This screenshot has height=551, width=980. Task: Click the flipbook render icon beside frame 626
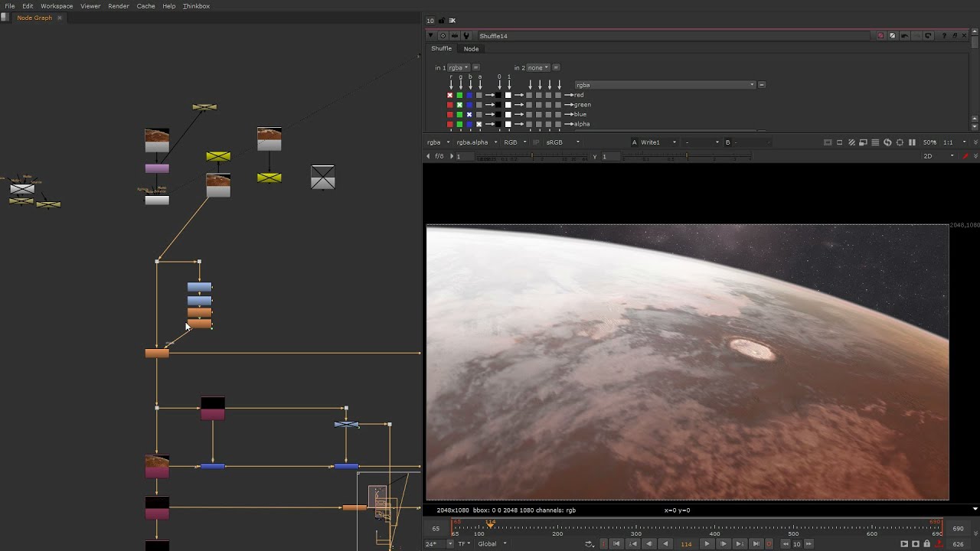[904, 544]
